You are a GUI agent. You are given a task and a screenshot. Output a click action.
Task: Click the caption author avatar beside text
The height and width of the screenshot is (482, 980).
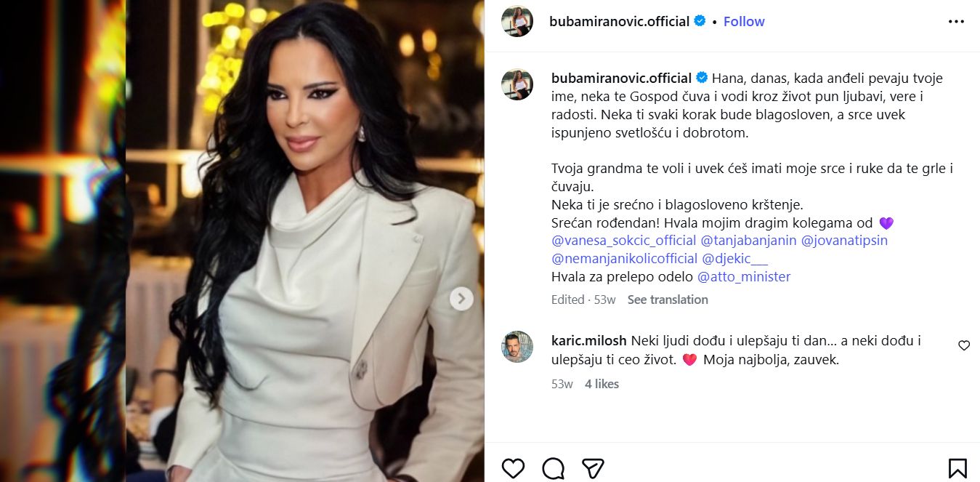[517, 84]
